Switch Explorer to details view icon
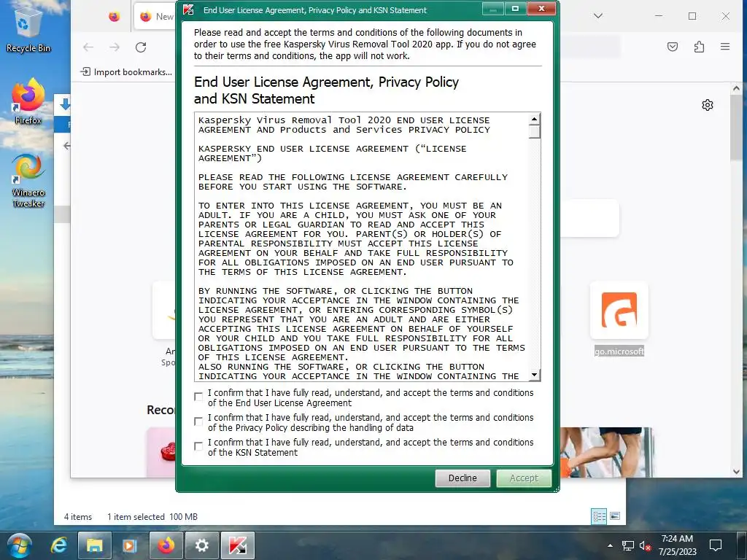The image size is (747, 560). (599, 517)
